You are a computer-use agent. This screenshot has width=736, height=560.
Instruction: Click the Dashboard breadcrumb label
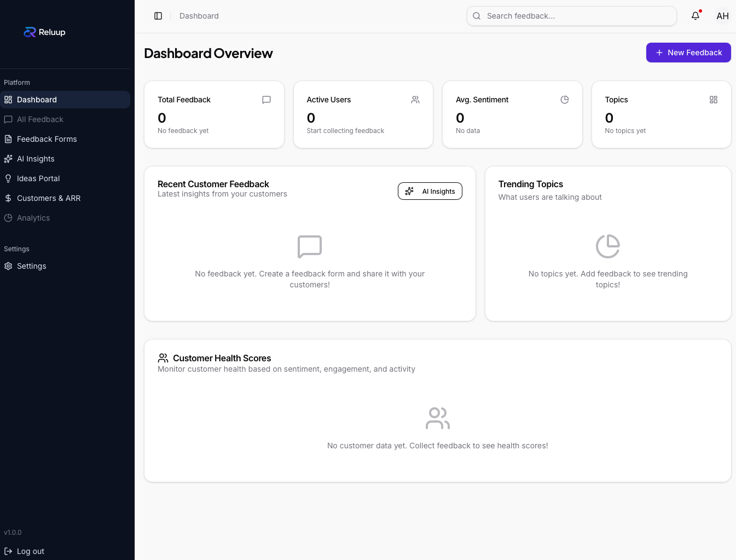point(199,16)
